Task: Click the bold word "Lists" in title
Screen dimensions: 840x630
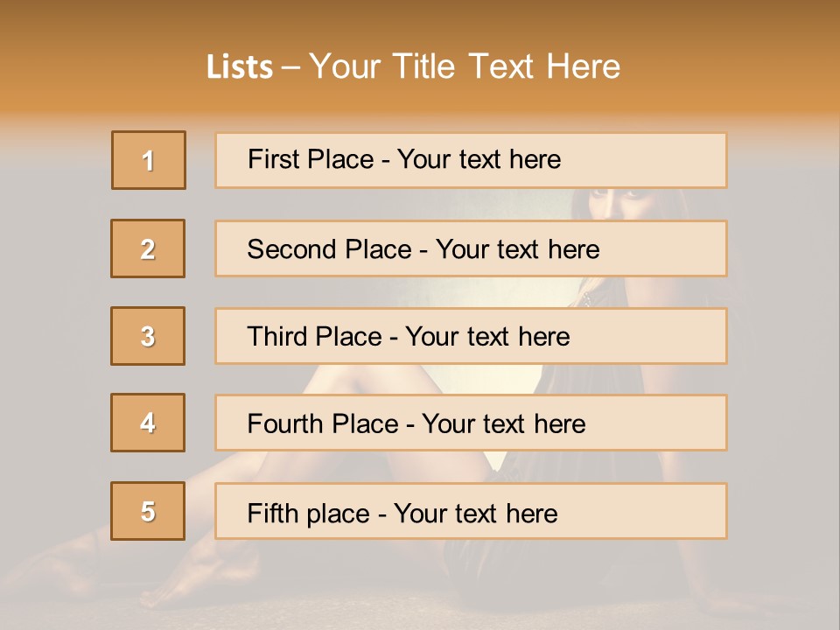Action: pyautogui.click(x=240, y=67)
